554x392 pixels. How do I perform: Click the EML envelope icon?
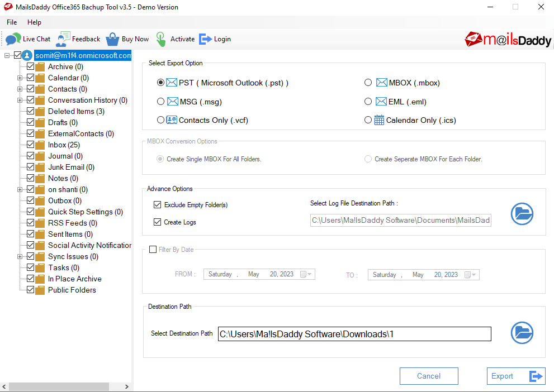tap(381, 102)
